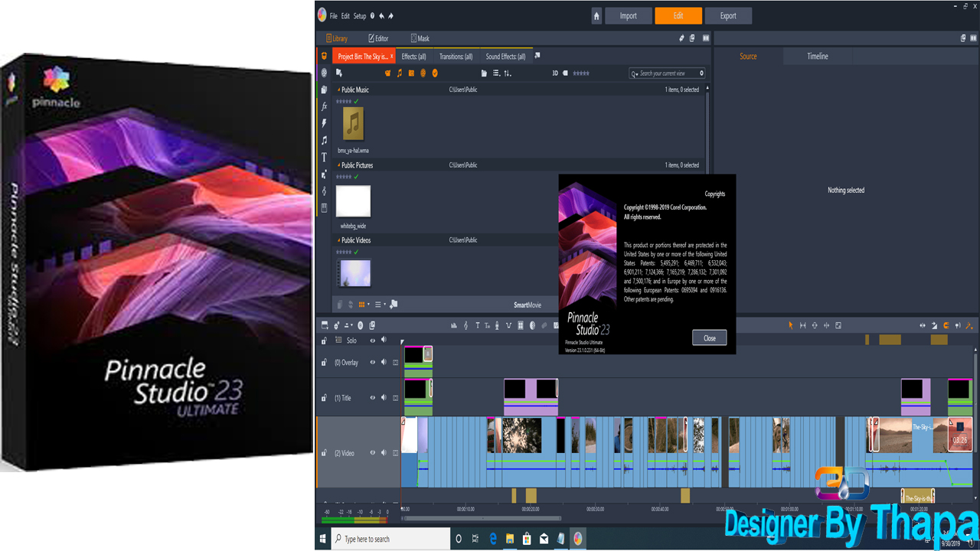
Task: Click the treble clef ScoreFitter icon
Action: pos(465,326)
